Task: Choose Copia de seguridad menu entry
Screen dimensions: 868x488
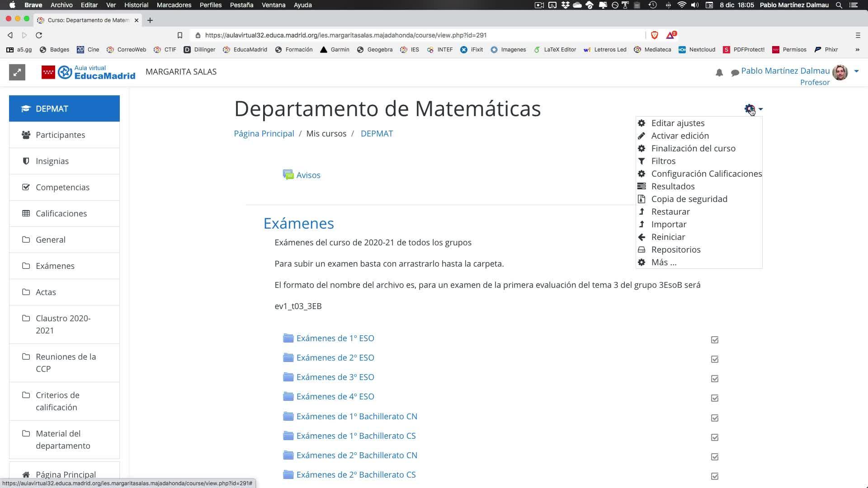Action: click(x=689, y=199)
